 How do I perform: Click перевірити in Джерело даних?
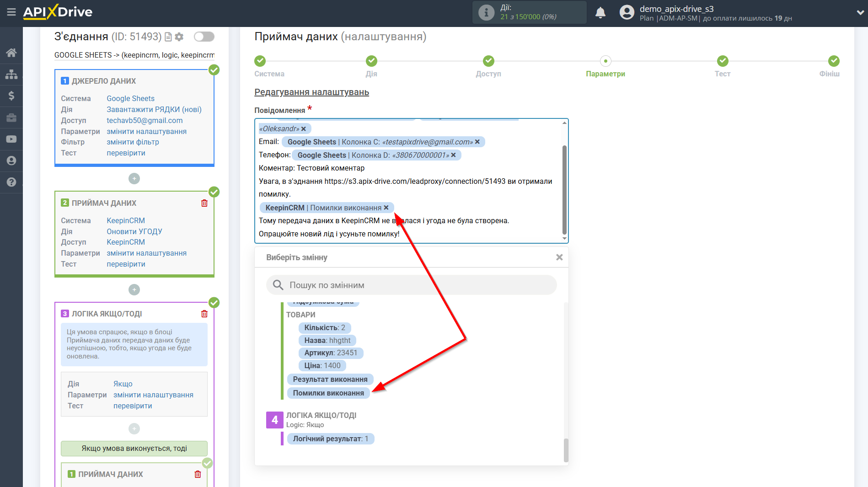click(126, 153)
